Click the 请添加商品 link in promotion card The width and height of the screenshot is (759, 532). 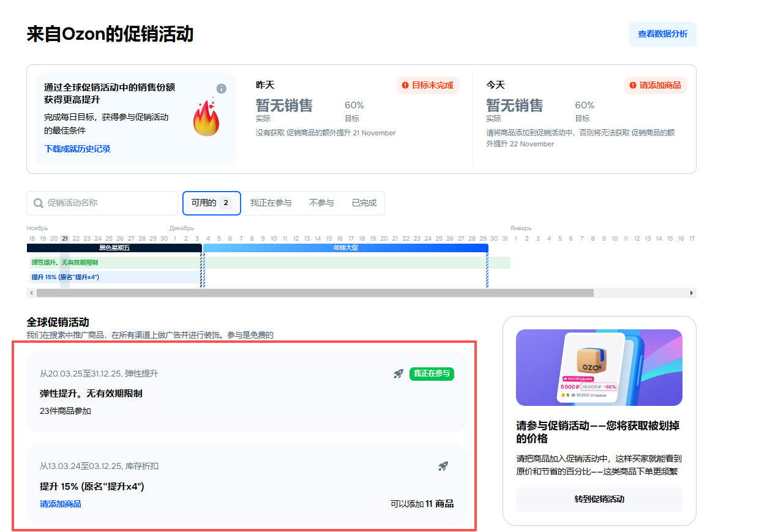(x=61, y=504)
